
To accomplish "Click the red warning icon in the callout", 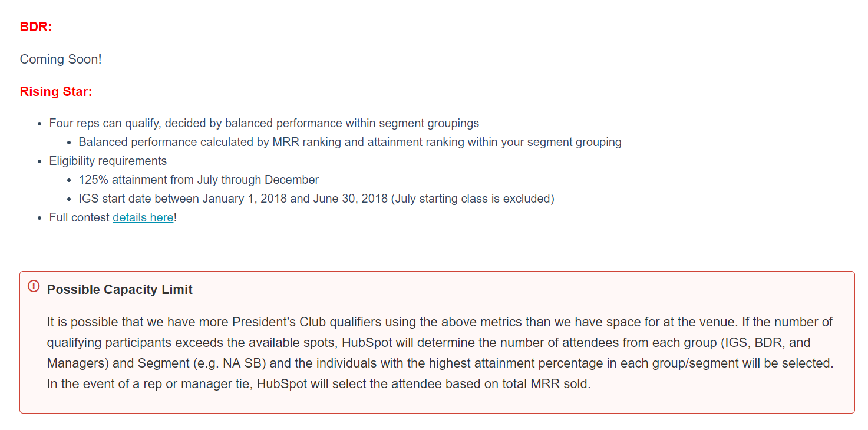I will pos(34,286).
